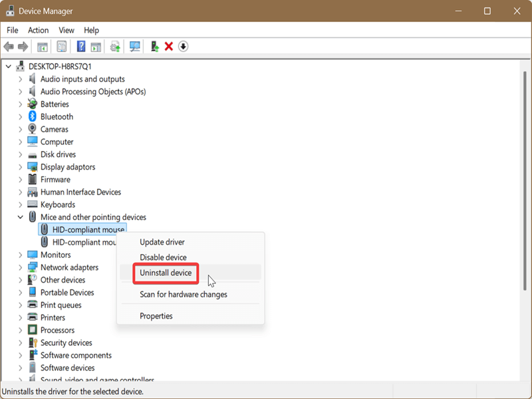
Task: Choose Update driver from context menu
Action: coord(190,242)
